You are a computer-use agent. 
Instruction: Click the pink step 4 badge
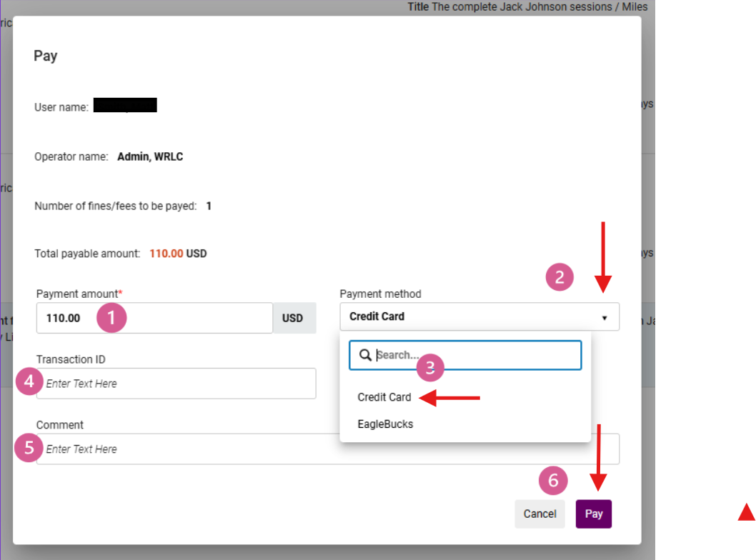(29, 383)
